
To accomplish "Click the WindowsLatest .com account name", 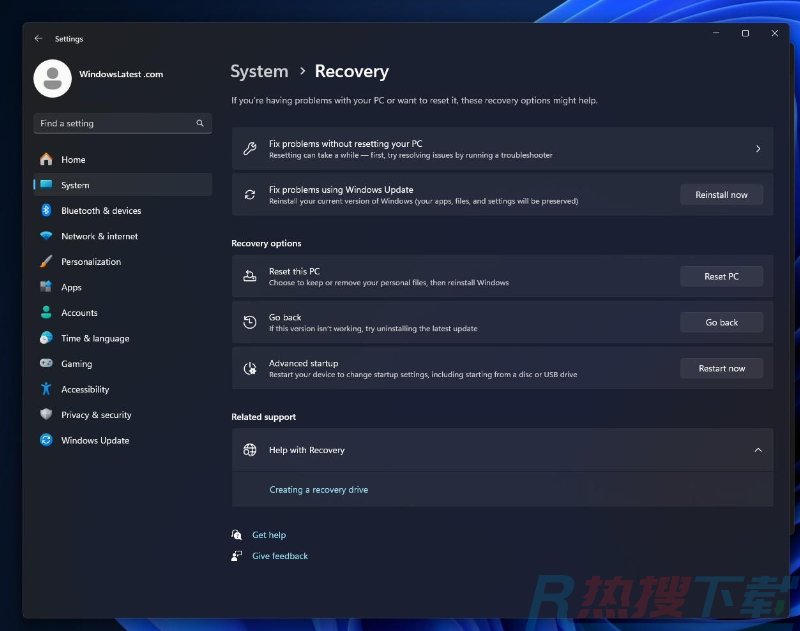I will click(121, 74).
